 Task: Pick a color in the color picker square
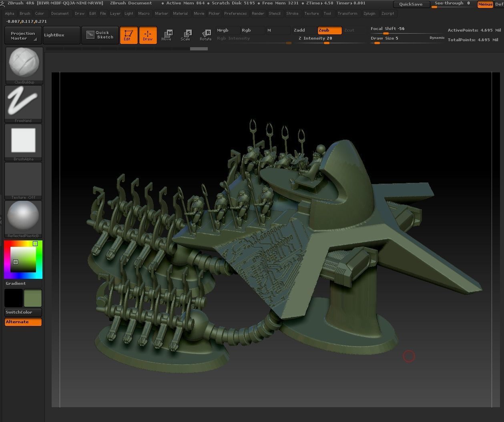[23, 259]
